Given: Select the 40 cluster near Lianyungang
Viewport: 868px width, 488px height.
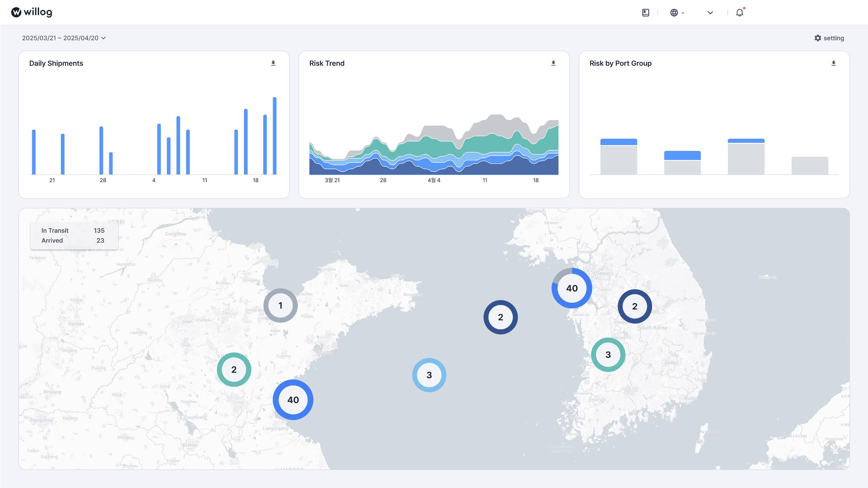Looking at the screenshot, I should (293, 400).
